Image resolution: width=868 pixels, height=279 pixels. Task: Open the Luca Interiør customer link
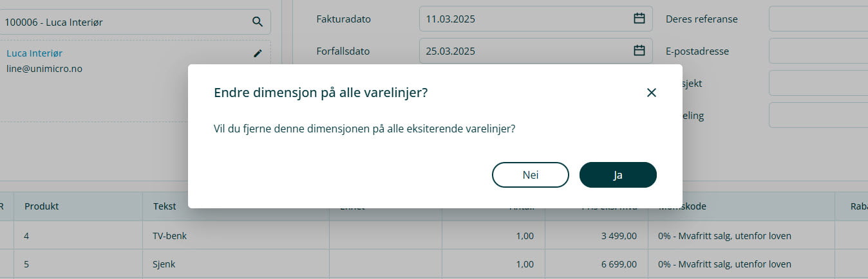pyautogui.click(x=34, y=53)
